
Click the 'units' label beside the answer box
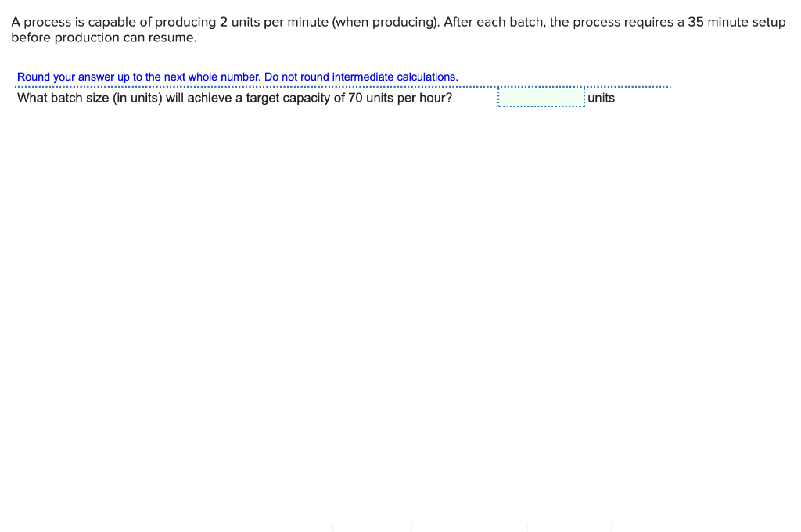click(x=602, y=98)
